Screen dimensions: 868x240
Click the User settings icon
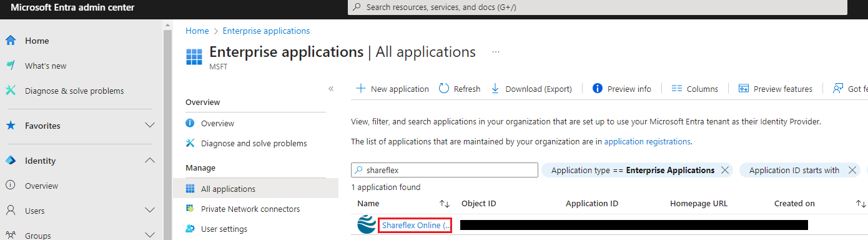click(x=190, y=229)
